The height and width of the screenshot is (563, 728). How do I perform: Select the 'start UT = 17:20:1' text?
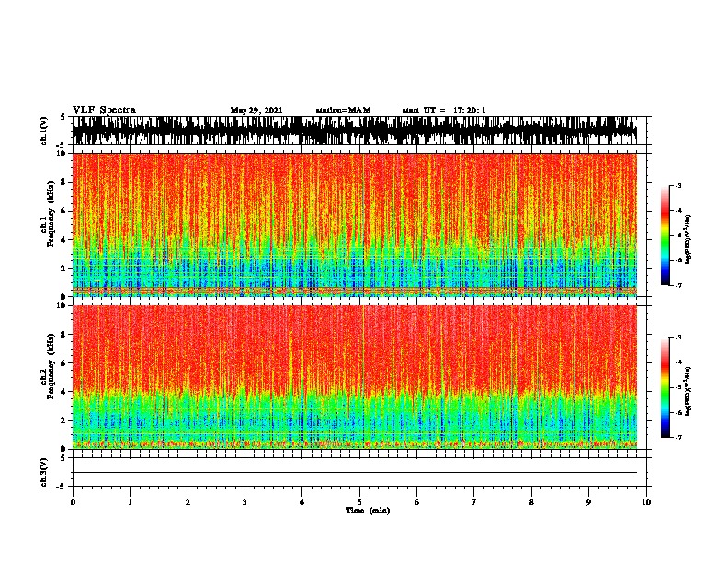[x=444, y=110]
